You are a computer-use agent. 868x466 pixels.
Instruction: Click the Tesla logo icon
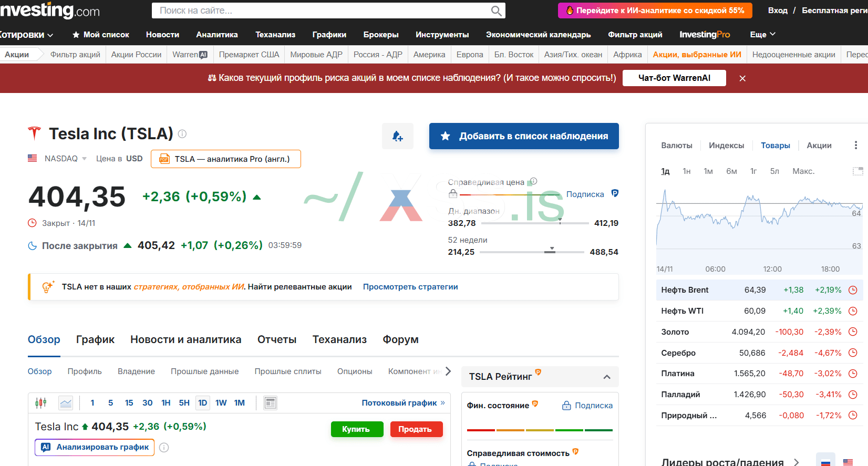click(34, 133)
